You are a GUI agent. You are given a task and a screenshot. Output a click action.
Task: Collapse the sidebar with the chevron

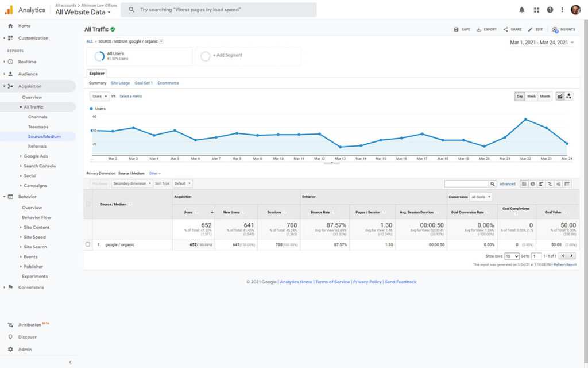click(x=70, y=362)
